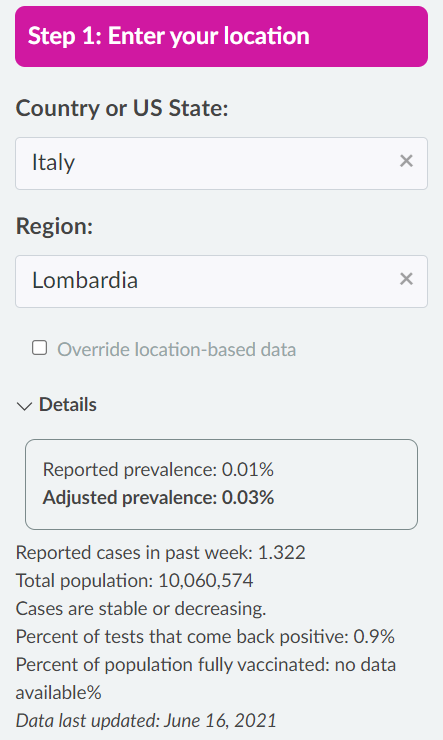Click the Lombardia text in region field
This screenshot has height=740, width=443.
point(85,280)
